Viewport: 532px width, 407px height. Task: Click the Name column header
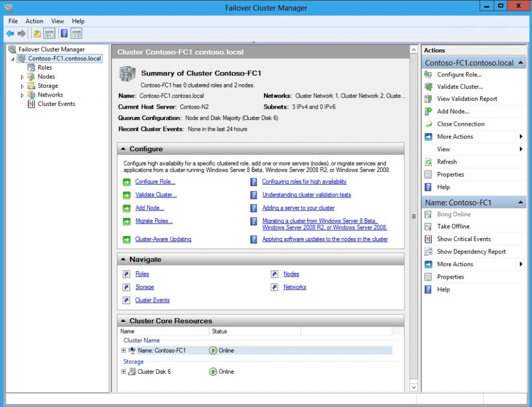163,331
